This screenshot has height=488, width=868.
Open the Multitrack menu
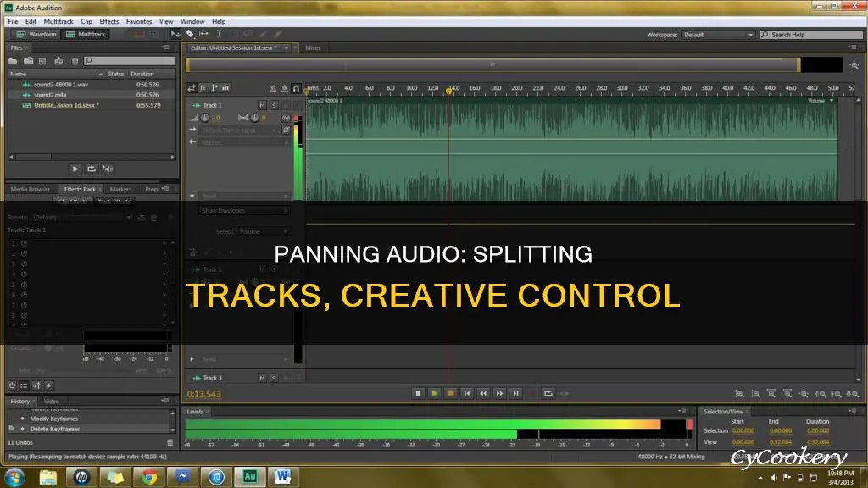pos(58,21)
